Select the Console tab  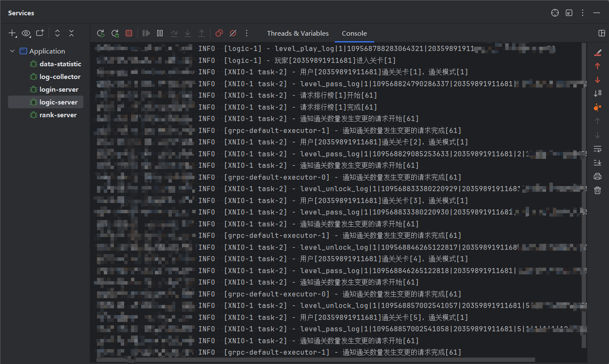pos(354,33)
